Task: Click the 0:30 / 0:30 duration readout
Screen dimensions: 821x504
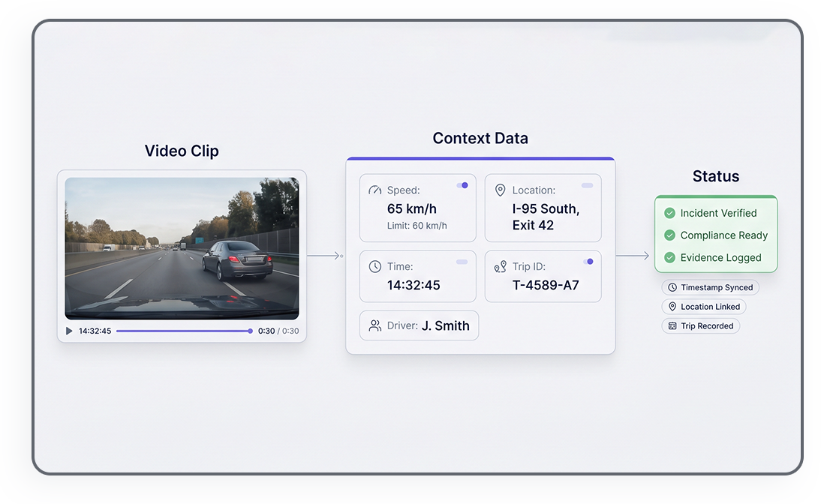Action: pos(278,331)
